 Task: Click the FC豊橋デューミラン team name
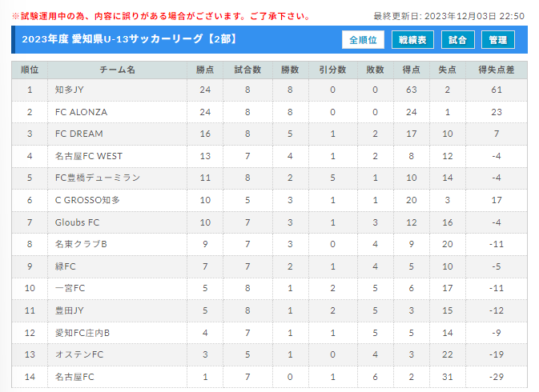click(98, 178)
